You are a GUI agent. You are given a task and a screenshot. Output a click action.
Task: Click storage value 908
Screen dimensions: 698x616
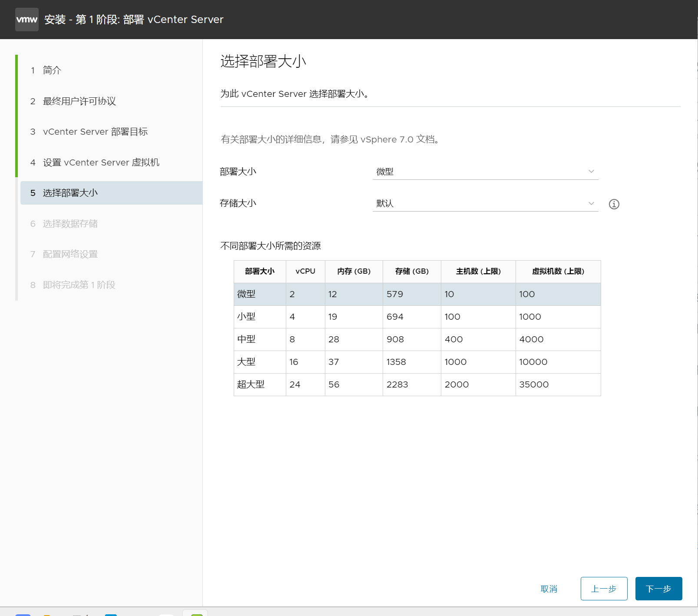(x=395, y=339)
